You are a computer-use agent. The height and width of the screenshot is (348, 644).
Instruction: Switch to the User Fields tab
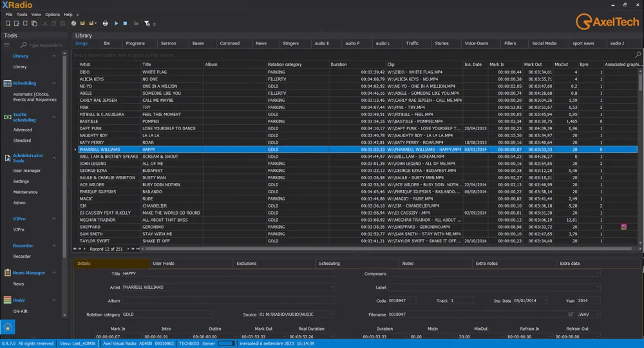164,264
